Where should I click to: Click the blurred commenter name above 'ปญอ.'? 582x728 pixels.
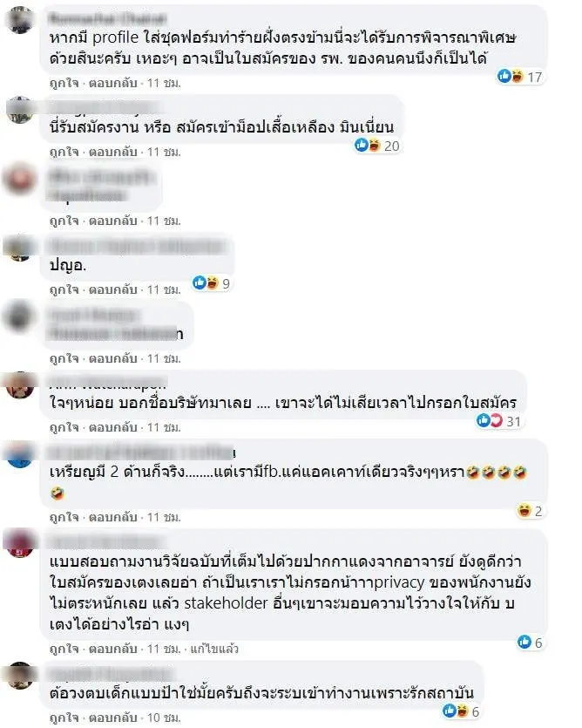(x=137, y=246)
